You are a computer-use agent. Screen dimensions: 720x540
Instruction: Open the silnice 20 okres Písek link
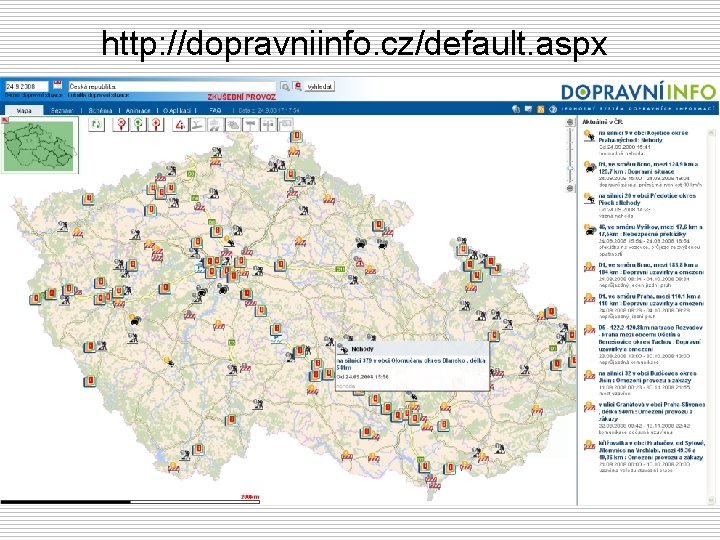647,199
